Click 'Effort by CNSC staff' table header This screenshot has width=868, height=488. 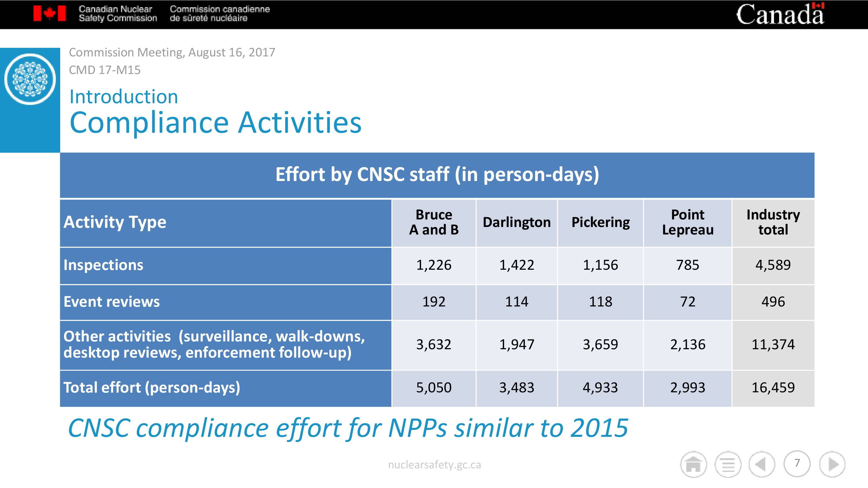[x=437, y=175]
